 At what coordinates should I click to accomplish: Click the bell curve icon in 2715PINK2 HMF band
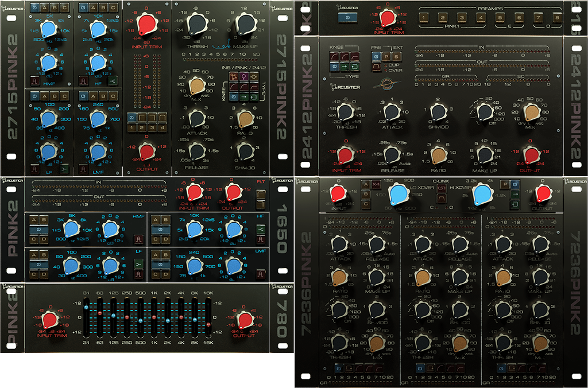pos(34,80)
